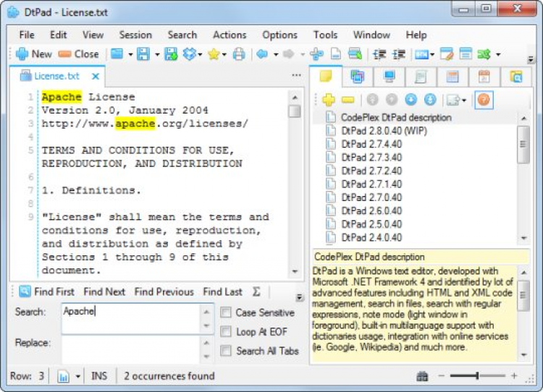Select note DtPad 2.8.0.40 (WIP)
543x392 pixels.
point(384,131)
